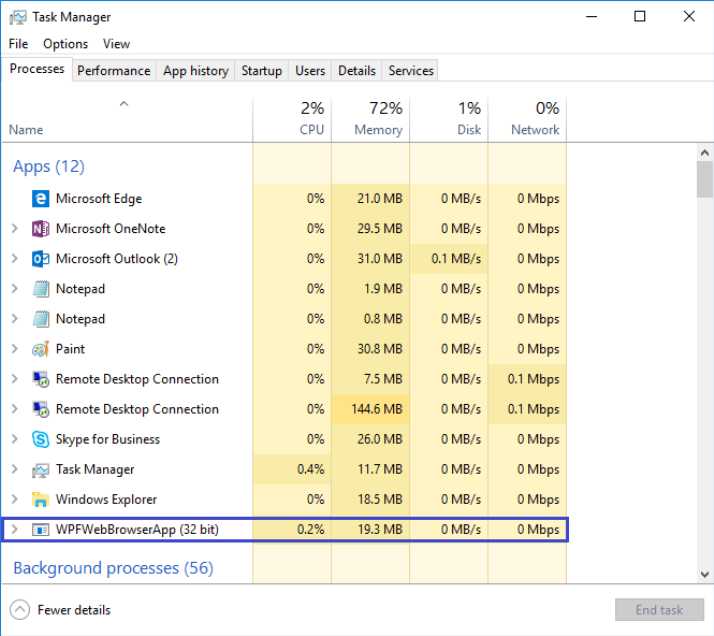Click the Windows Explorer folder icon

point(41,499)
